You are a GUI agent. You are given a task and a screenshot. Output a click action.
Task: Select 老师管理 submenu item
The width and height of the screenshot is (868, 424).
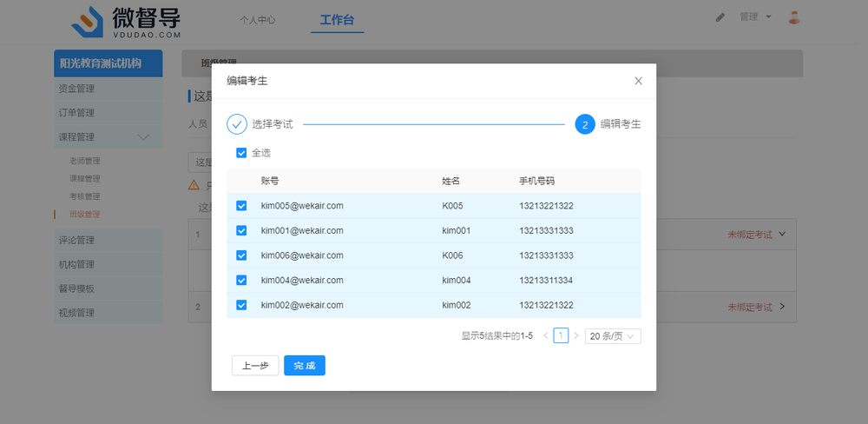(85, 162)
